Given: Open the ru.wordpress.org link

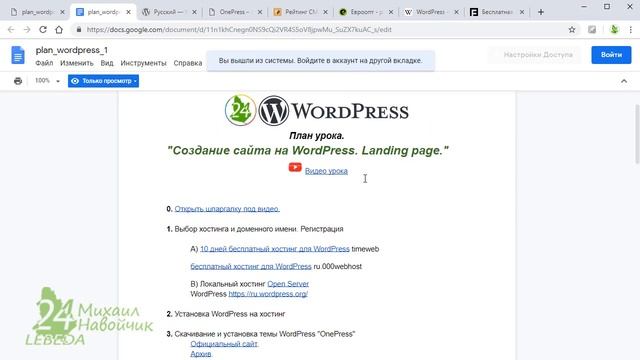Looking at the screenshot, I should tap(268, 294).
